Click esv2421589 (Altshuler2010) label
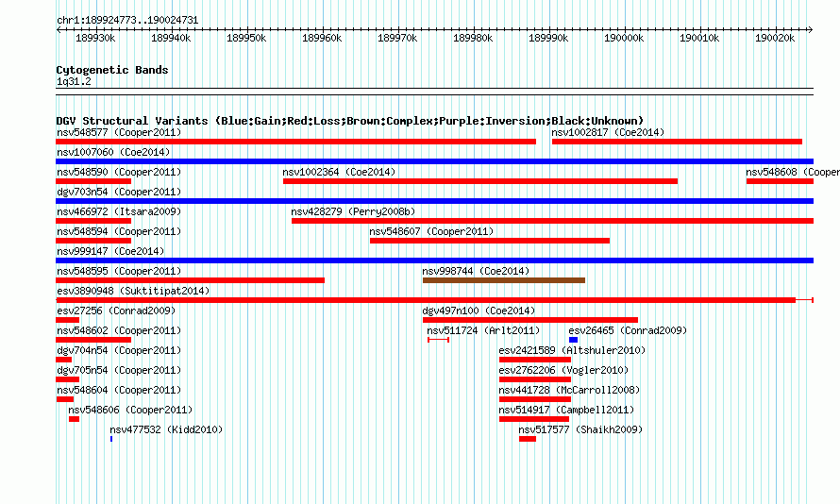840x504 pixels. (572, 350)
